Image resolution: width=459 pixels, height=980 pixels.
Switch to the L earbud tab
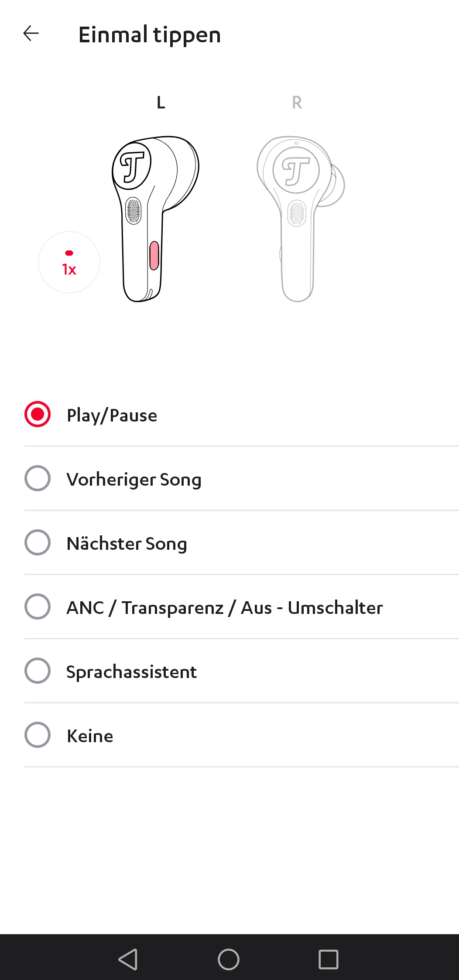point(161,103)
